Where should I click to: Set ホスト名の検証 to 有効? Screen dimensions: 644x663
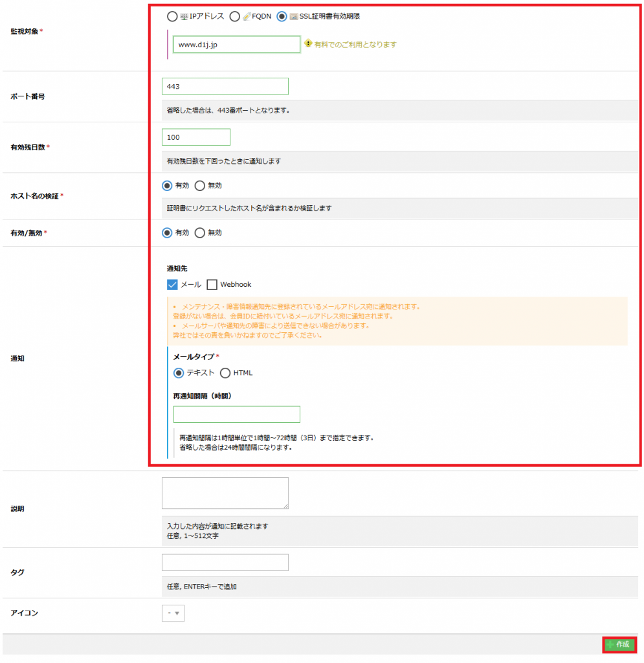tap(167, 186)
